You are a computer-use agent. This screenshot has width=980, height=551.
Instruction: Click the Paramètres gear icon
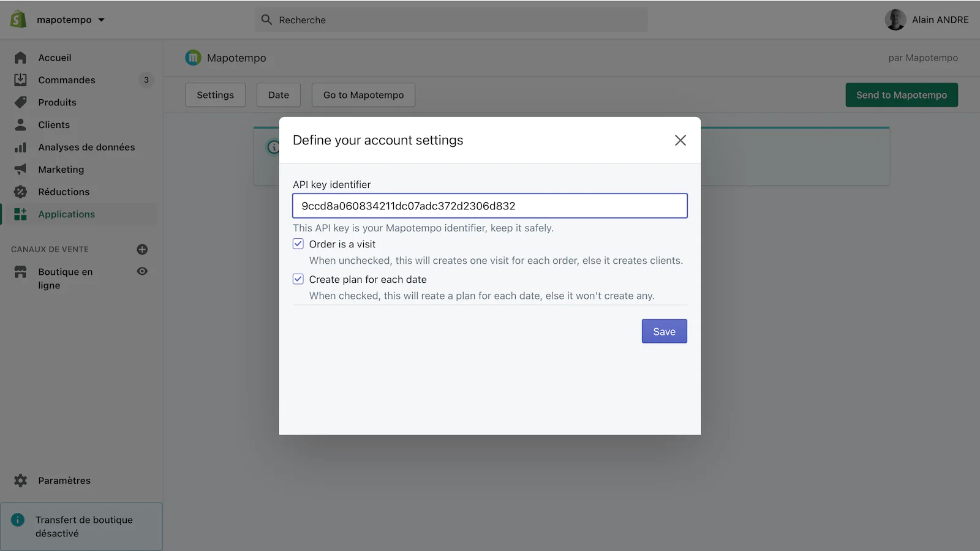[x=20, y=481]
